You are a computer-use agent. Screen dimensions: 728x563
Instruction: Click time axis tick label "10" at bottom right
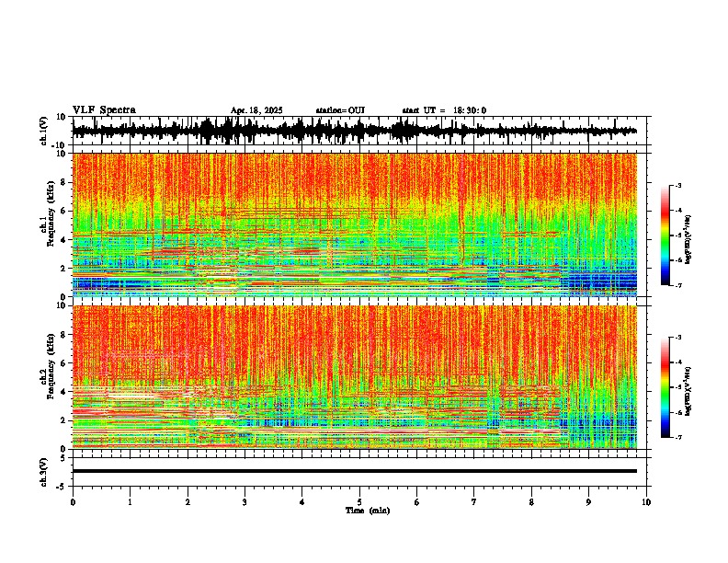pyautogui.click(x=646, y=502)
